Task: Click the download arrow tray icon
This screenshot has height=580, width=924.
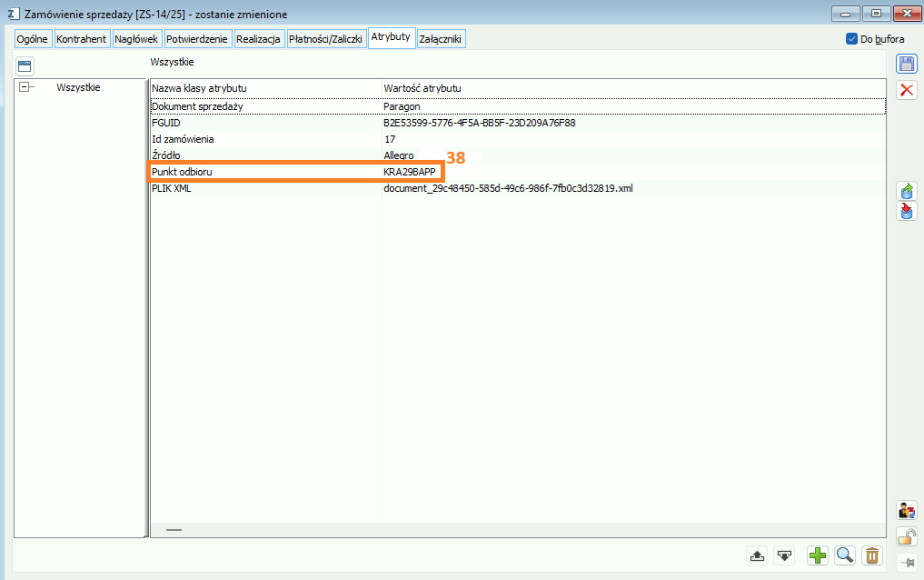Action: click(784, 555)
